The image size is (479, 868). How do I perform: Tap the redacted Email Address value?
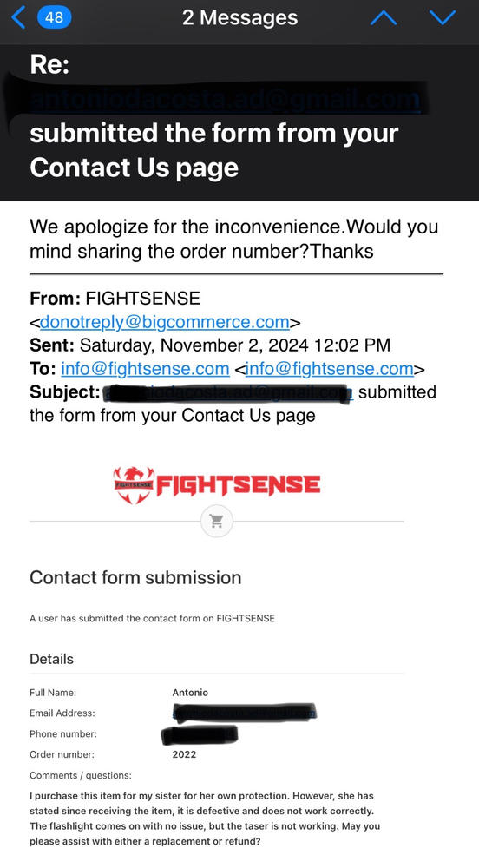point(244,713)
